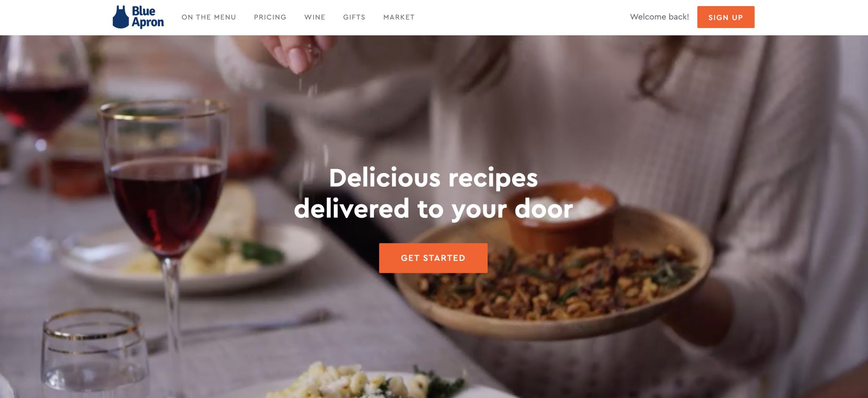Open the On The Menu page
The height and width of the screenshot is (398, 868).
click(209, 17)
